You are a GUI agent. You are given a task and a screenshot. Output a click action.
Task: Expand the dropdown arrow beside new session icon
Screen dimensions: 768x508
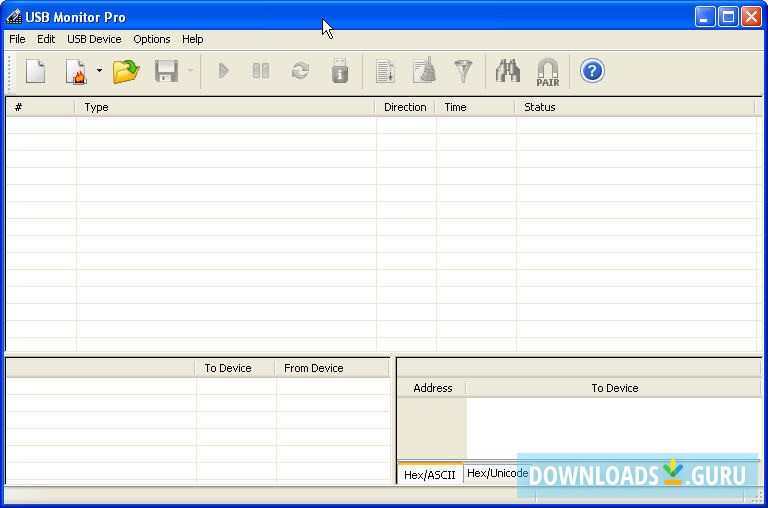[99, 71]
